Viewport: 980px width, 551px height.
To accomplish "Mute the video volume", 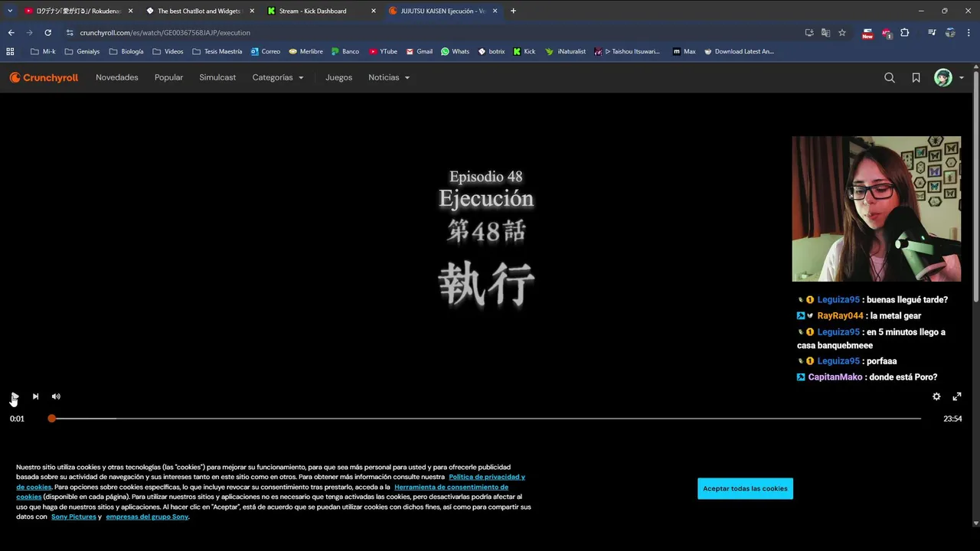I will 56,396.
